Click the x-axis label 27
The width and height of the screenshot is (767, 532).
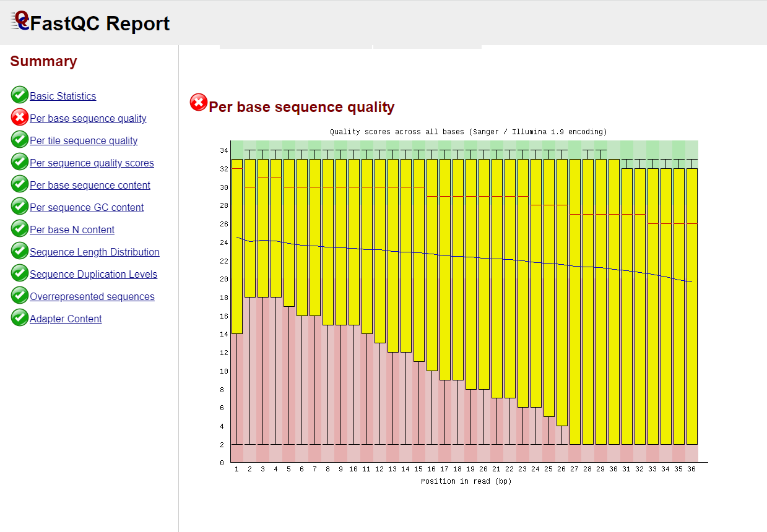pos(574,470)
